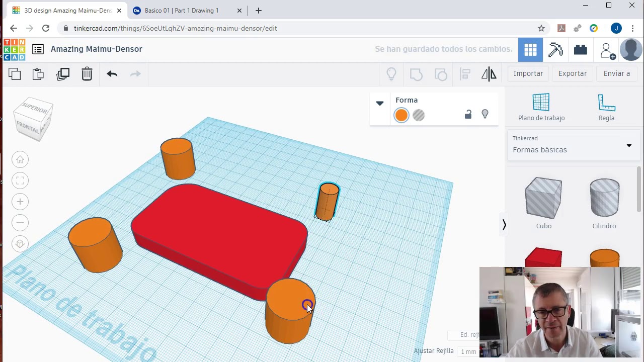This screenshot has width=644, height=362.
Task: Show all hidden shapes using the toolbar lightbulb
Action: click(x=391, y=74)
